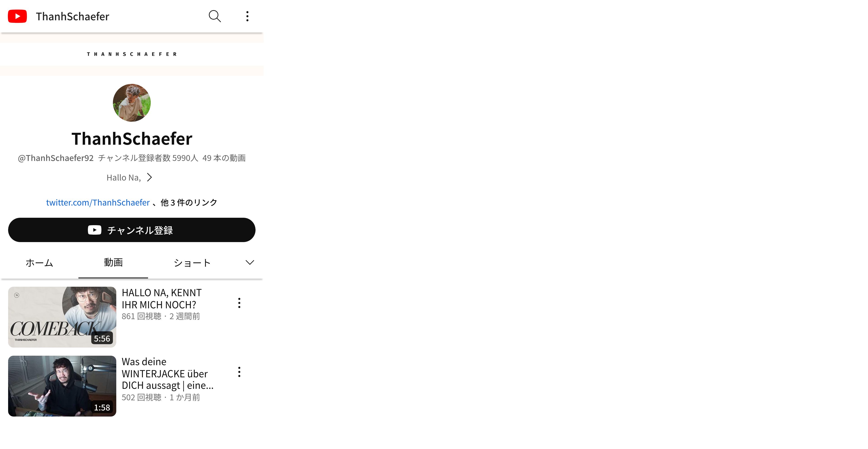The height and width of the screenshot is (449, 868).
Task: Open the ショート tab
Action: [x=192, y=263]
